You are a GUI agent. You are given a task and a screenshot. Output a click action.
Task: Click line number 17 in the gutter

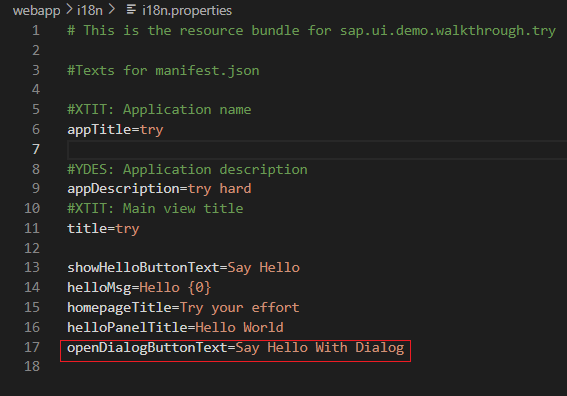point(32,347)
